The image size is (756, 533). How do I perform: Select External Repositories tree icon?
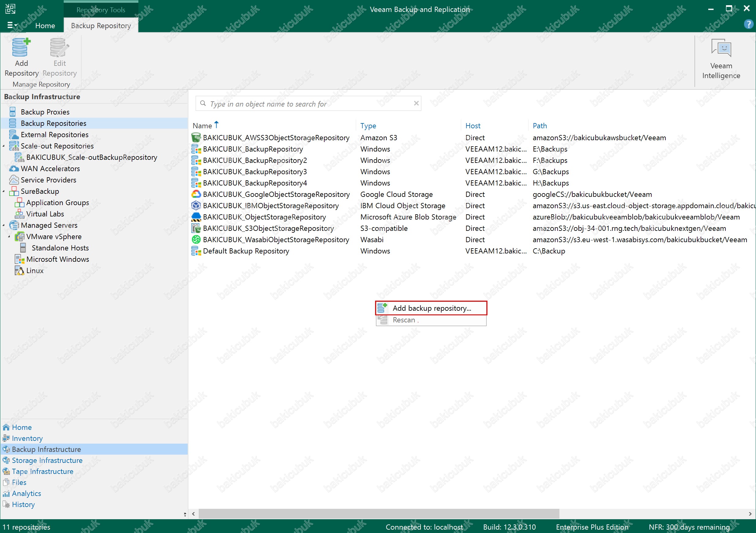pyautogui.click(x=13, y=134)
